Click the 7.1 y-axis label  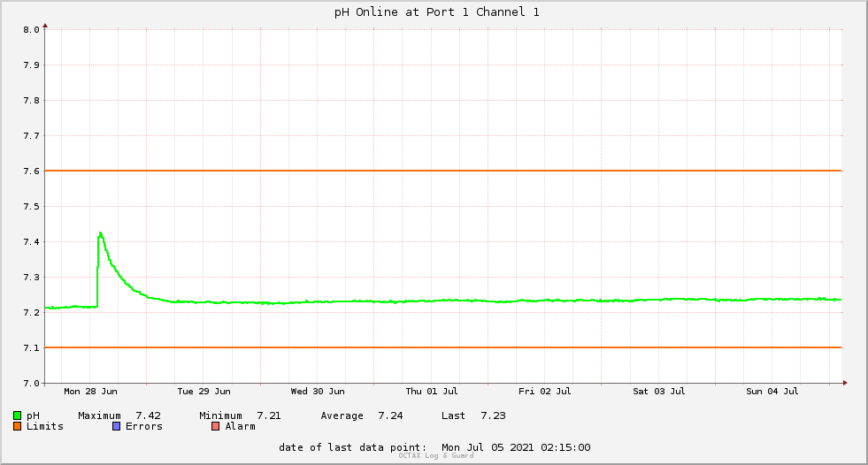click(32, 348)
